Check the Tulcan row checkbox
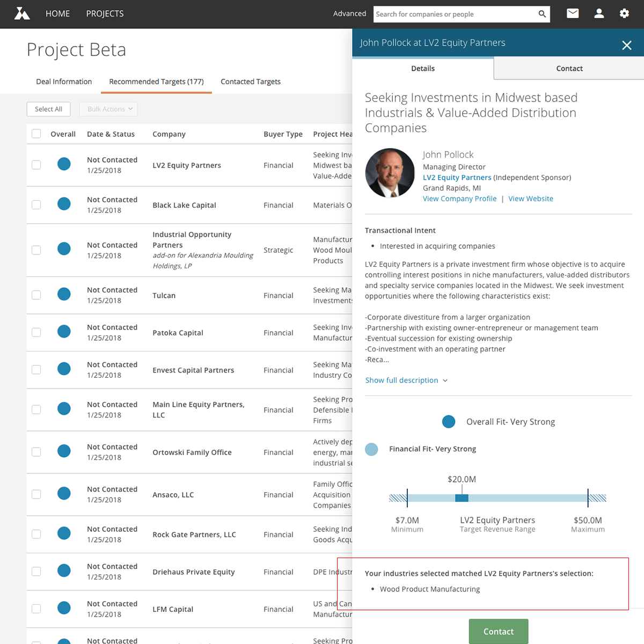 (x=36, y=295)
